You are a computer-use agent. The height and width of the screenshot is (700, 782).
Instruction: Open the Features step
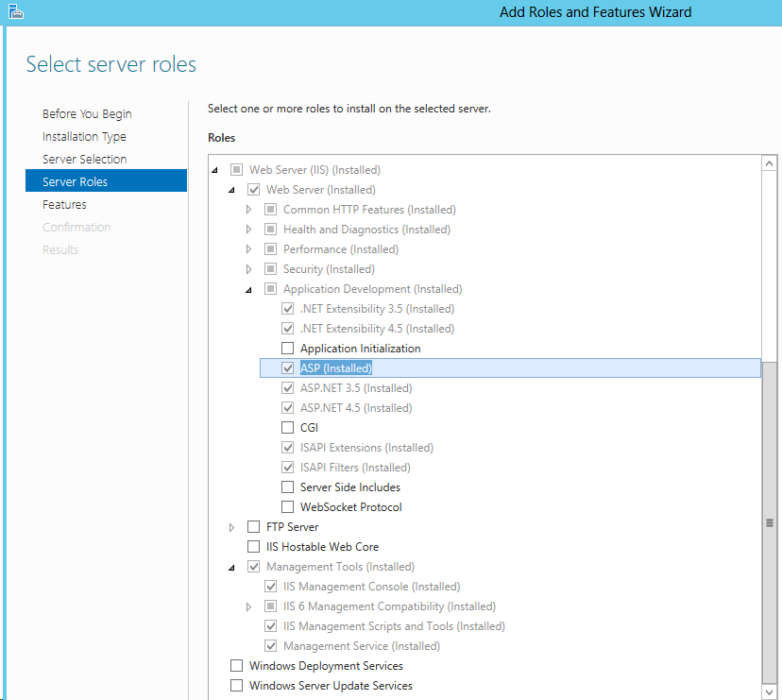pos(64,205)
